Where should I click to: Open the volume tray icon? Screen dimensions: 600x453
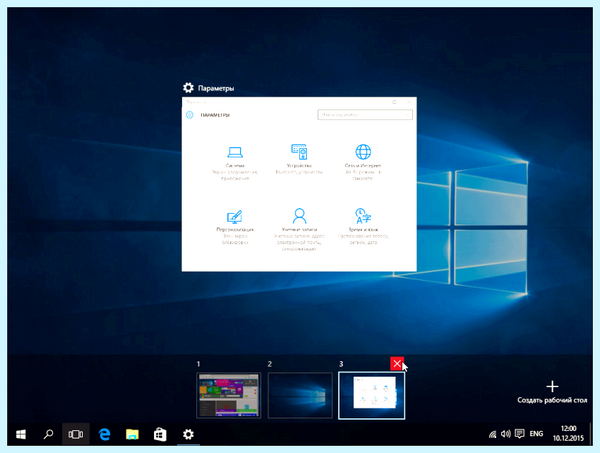pyautogui.click(x=506, y=433)
